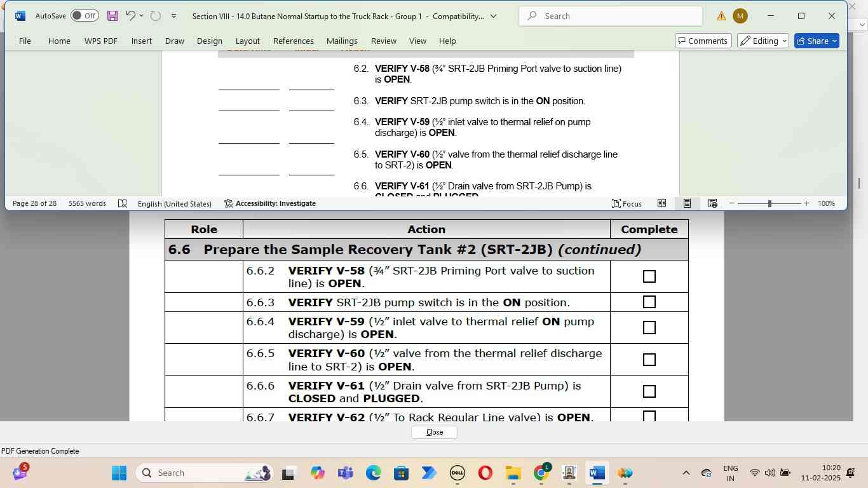This screenshot has width=868, height=488.
Task: Click the Close button in PDF preview
Action: click(434, 432)
